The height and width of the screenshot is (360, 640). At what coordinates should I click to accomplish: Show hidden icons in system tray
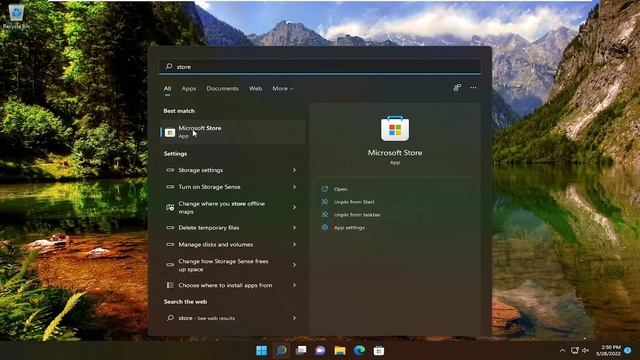point(562,351)
